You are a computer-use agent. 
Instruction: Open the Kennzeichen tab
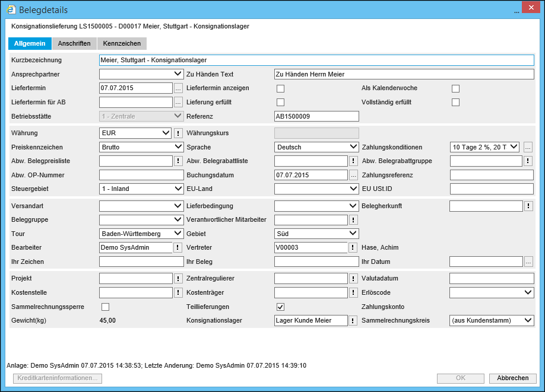122,44
